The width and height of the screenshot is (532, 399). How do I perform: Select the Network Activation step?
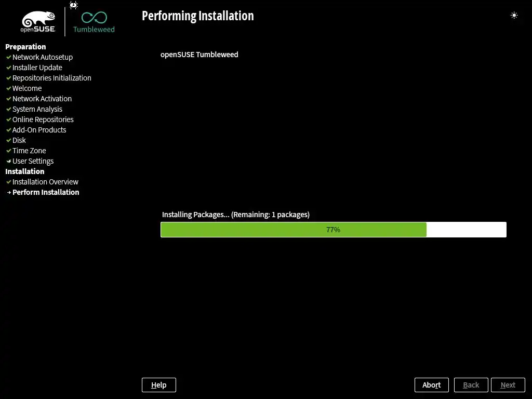pyautogui.click(x=42, y=99)
